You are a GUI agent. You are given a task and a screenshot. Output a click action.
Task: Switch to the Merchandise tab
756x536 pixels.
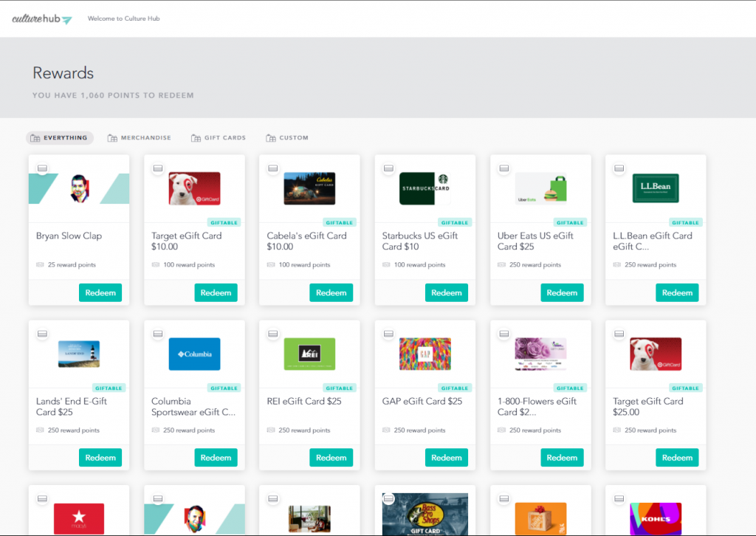pyautogui.click(x=140, y=138)
